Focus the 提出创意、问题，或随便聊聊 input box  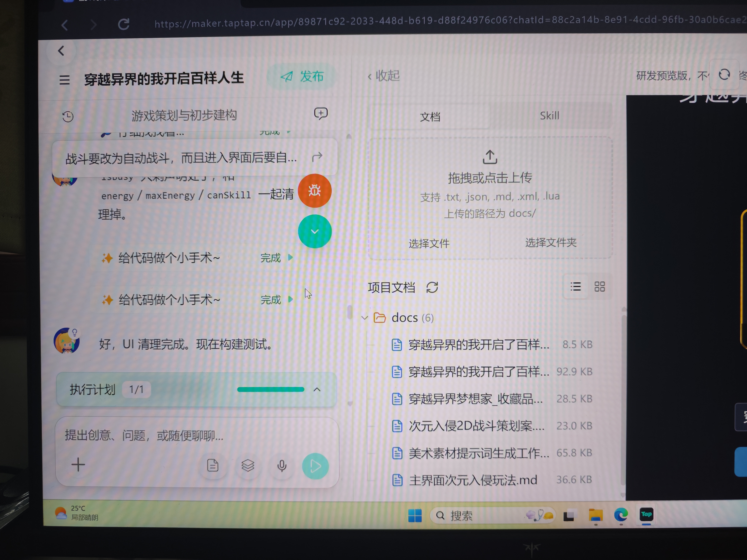coord(197,435)
